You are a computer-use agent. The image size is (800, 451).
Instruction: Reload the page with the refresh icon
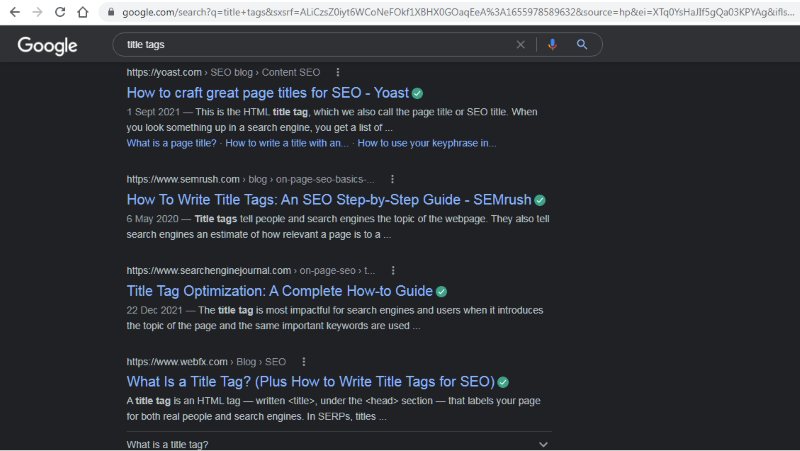coord(60,12)
